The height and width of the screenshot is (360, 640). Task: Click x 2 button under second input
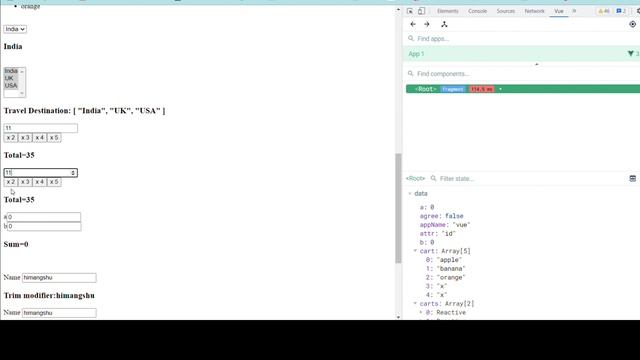tap(11, 182)
